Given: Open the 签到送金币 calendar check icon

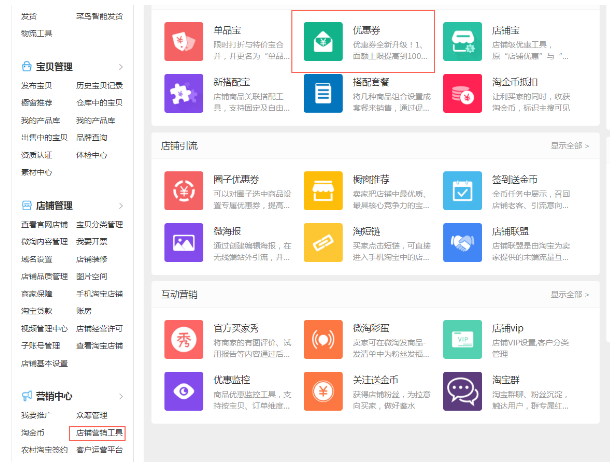Looking at the screenshot, I should pyautogui.click(x=462, y=191).
